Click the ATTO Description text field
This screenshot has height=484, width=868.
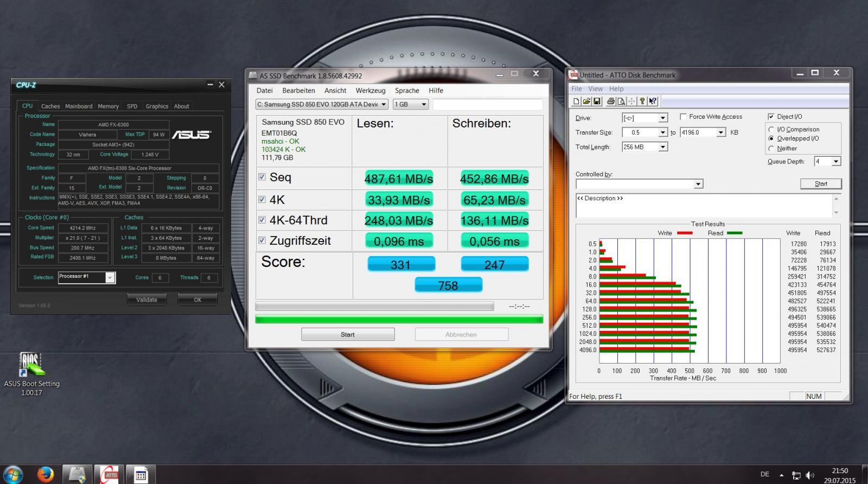coord(704,206)
